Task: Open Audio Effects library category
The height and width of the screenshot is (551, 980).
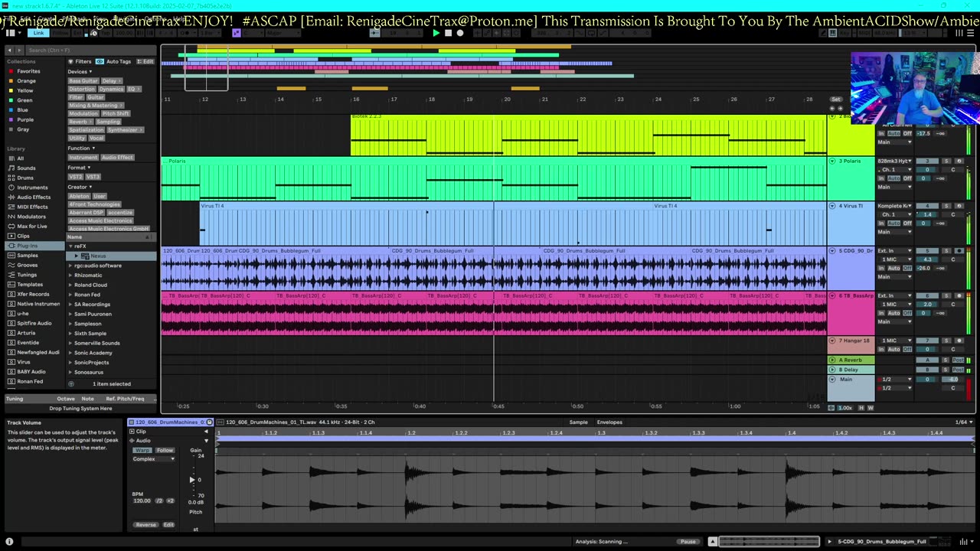Action: (x=34, y=197)
